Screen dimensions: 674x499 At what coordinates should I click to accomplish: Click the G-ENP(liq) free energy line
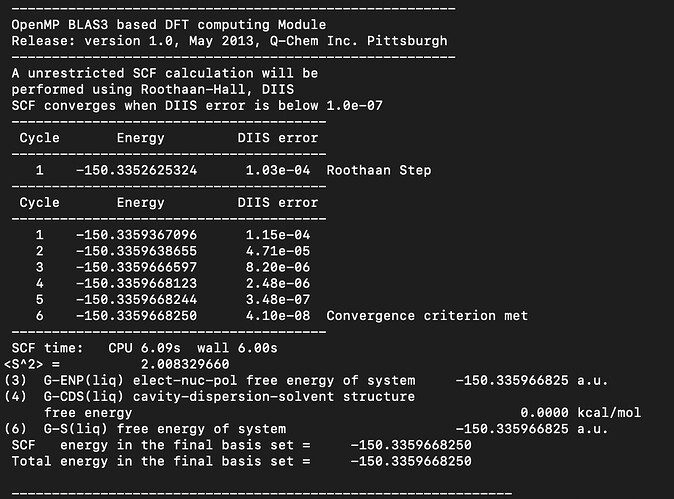pos(306,380)
